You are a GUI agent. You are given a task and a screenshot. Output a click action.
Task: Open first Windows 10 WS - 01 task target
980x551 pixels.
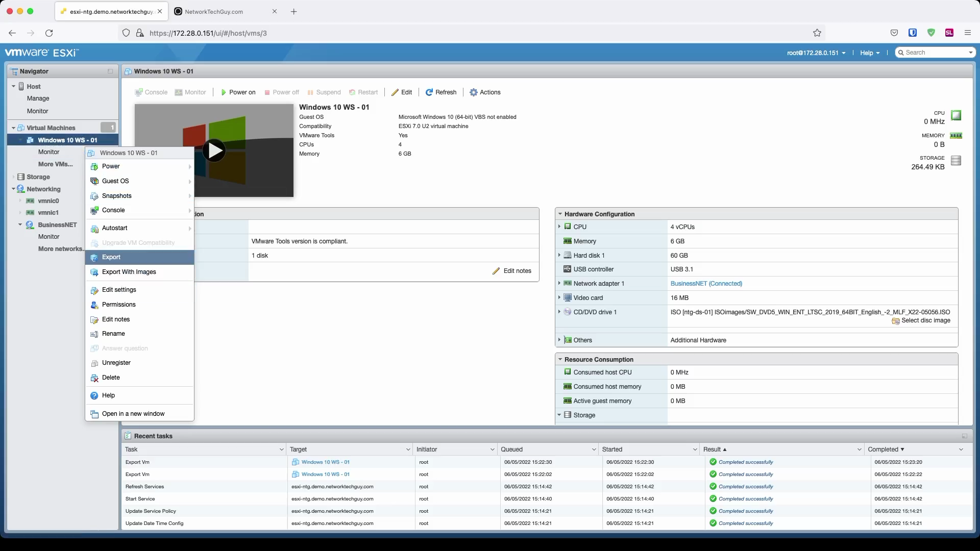coord(325,462)
